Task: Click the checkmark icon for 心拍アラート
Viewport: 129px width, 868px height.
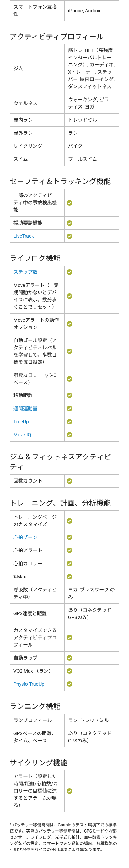Action: pos(69,550)
